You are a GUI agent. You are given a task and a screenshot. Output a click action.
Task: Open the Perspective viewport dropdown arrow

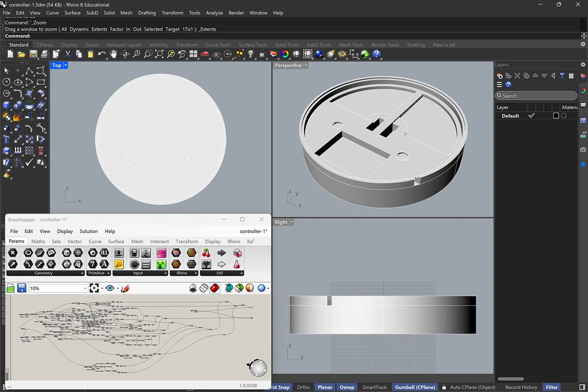(x=306, y=65)
